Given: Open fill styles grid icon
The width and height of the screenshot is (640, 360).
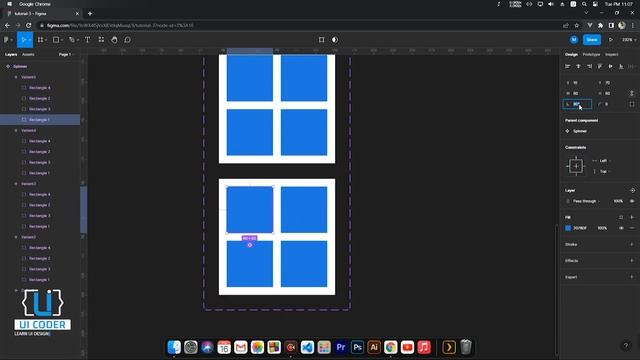Looking at the screenshot, I should 621,217.
